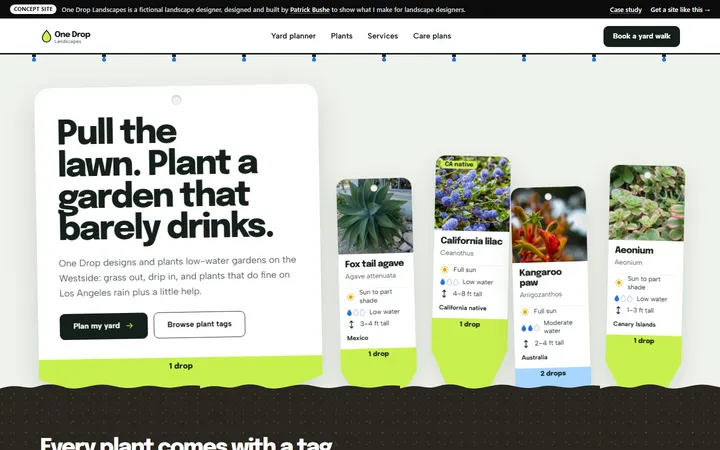Viewport: 720px width, 450px height.
Task: Go to the Services nav item
Action: point(382,36)
